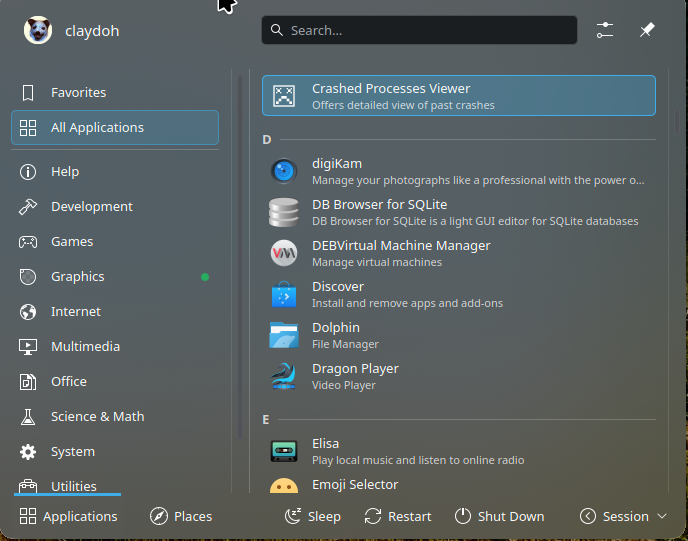Click the 'Dragon Player' title text

(355, 368)
